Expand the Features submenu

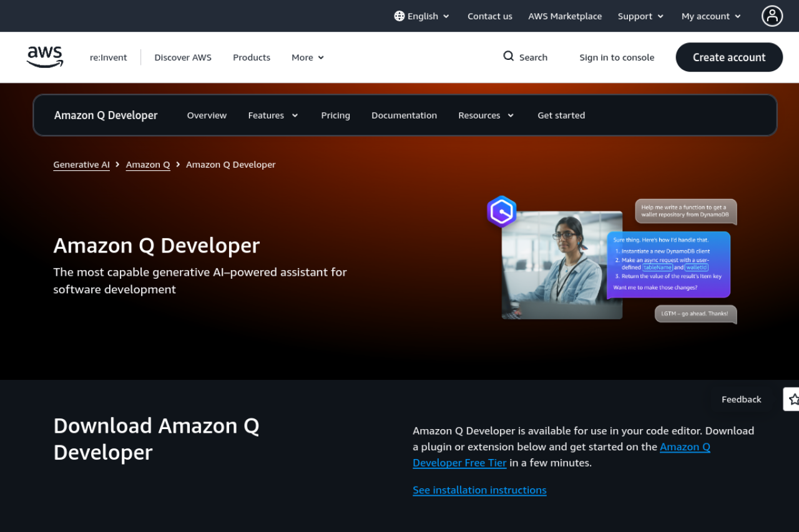pos(273,115)
